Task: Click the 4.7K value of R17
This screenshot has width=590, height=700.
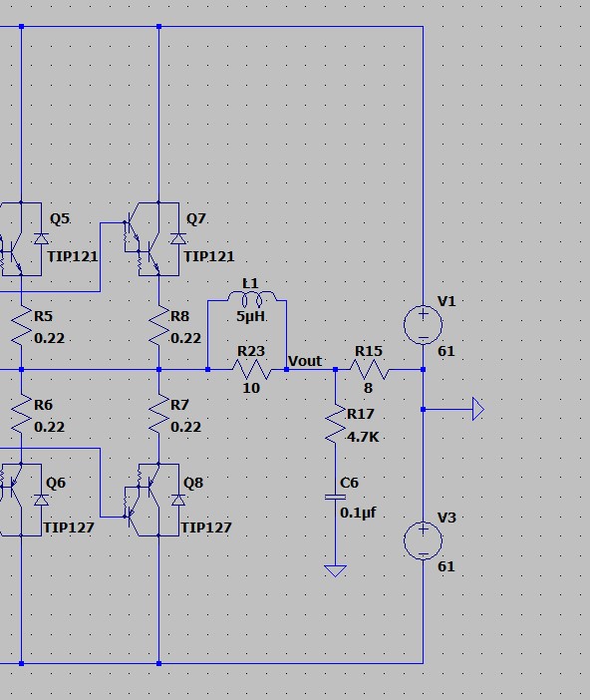Action: click(364, 437)
